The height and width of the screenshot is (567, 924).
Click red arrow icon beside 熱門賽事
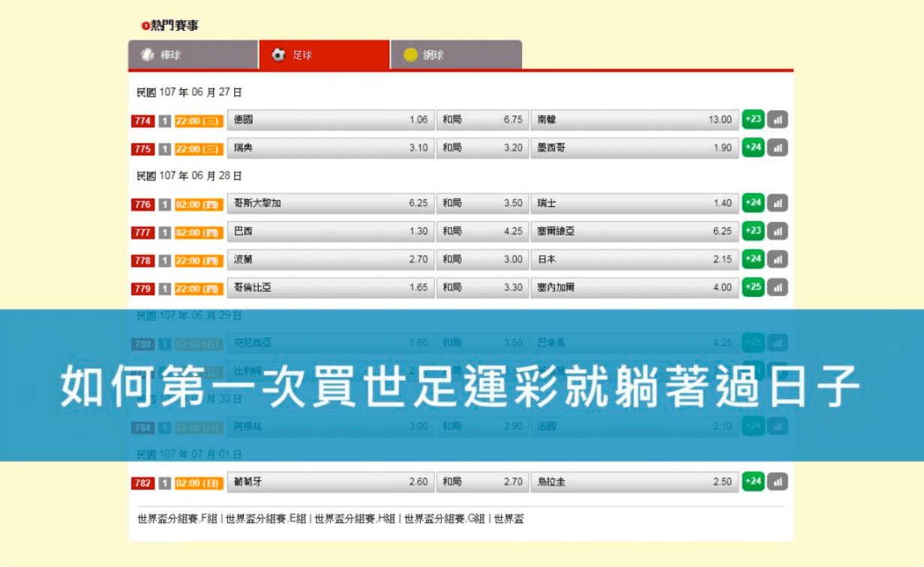pyautogui.click(x=145, y=26)
